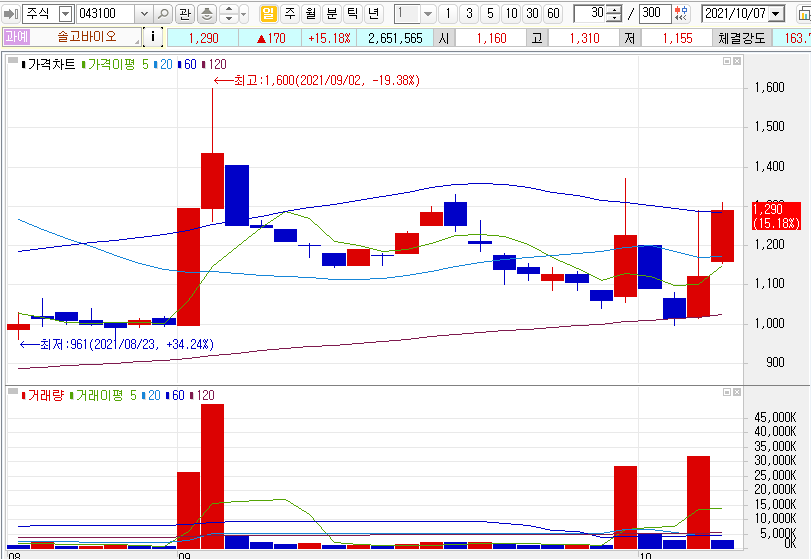Click the price chart pane menu icon
The width and height of the screenshot is (811, 559).
(12, 61)
